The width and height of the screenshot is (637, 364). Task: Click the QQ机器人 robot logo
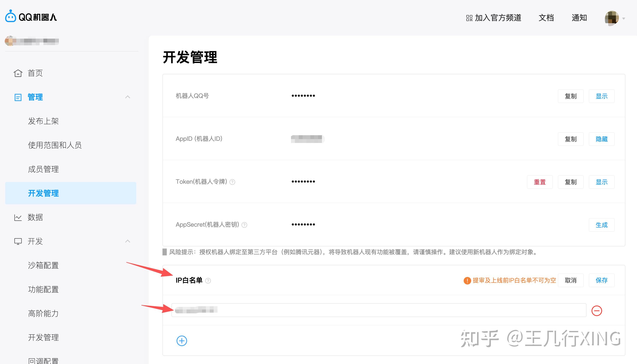tap(11, 17)
